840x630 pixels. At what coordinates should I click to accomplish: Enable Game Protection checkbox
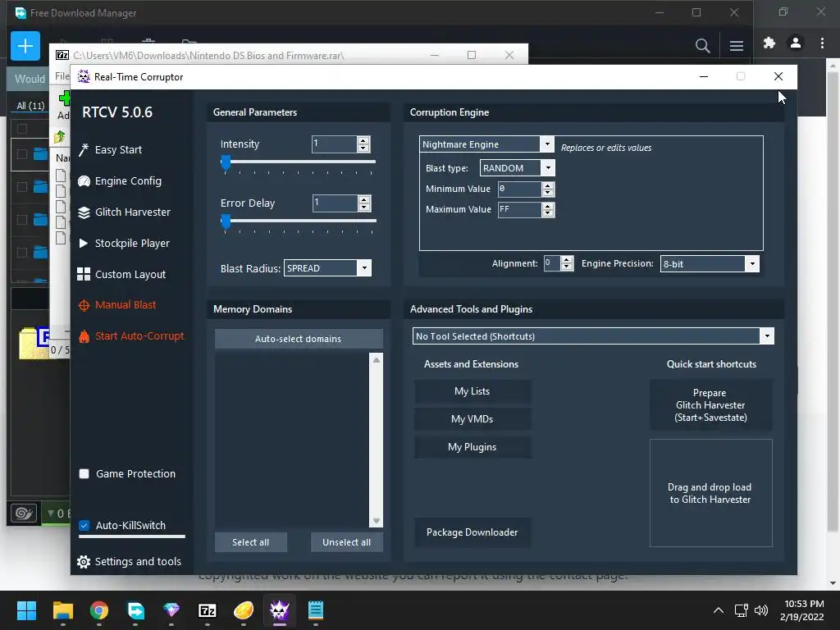coord(84,473)
